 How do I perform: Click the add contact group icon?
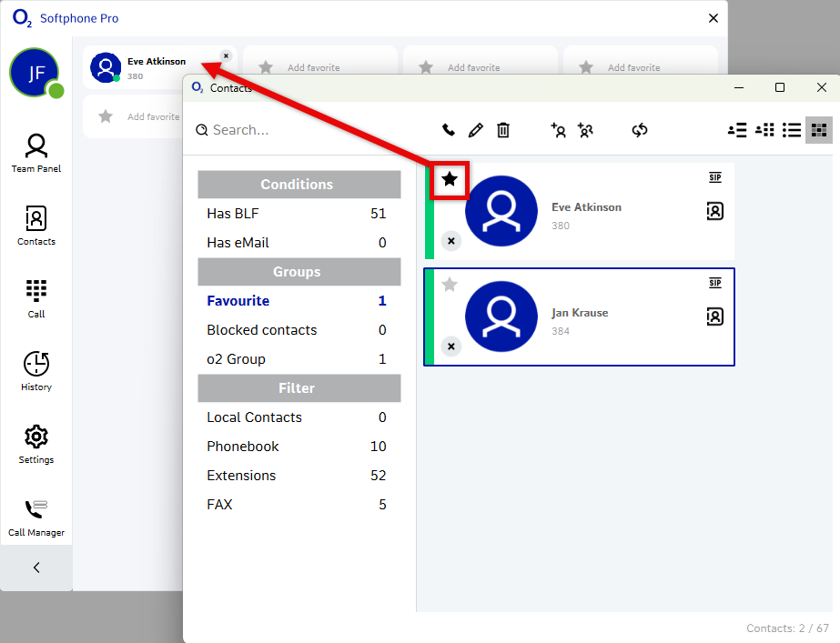tap(585, 130)
